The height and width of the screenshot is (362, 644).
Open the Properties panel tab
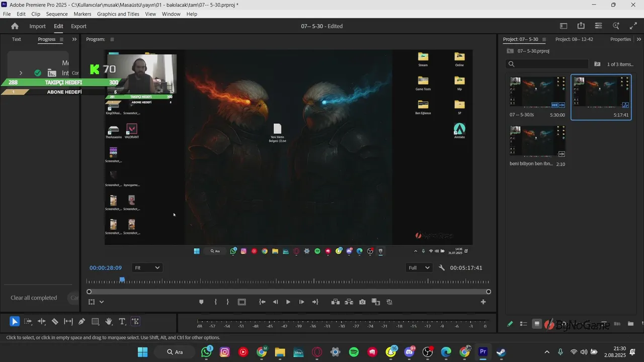(620, 39)
